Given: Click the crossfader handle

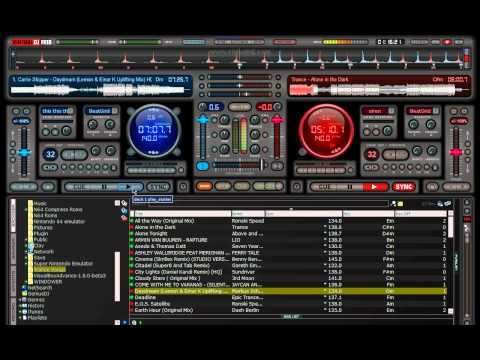Looking at the screenshot, I should 263,165.
